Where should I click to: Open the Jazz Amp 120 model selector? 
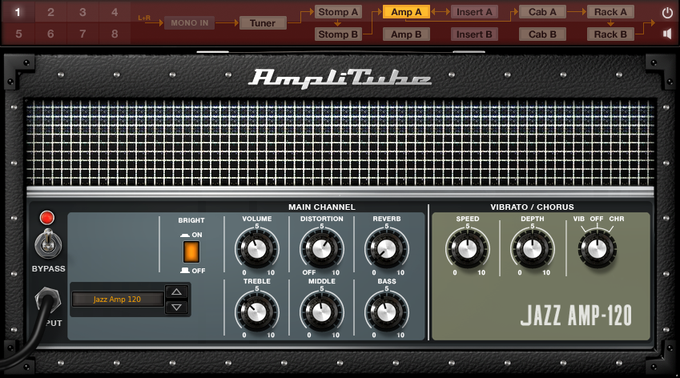[x=117, y=299]
